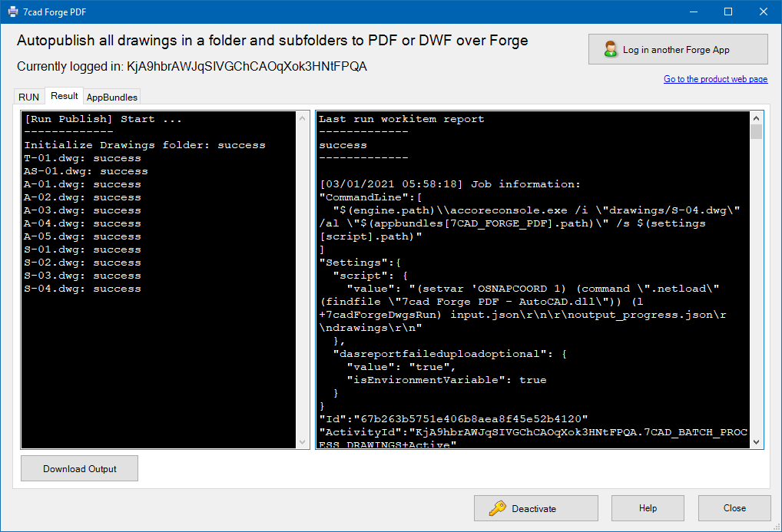Click the up arrow of the workitem report scrollbar
The height and width of the screenshot is (532, 782).
click(756, 118)
